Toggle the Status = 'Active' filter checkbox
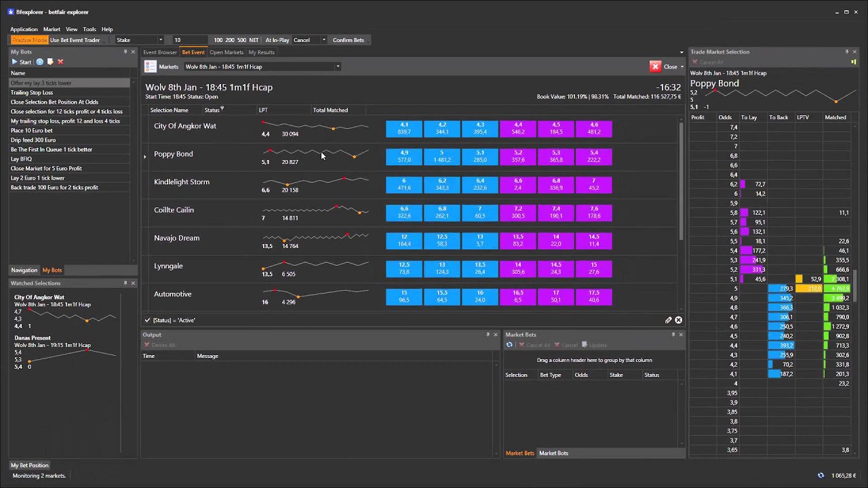This screenshot has width=868, height=488. click(x=147, y=320)
